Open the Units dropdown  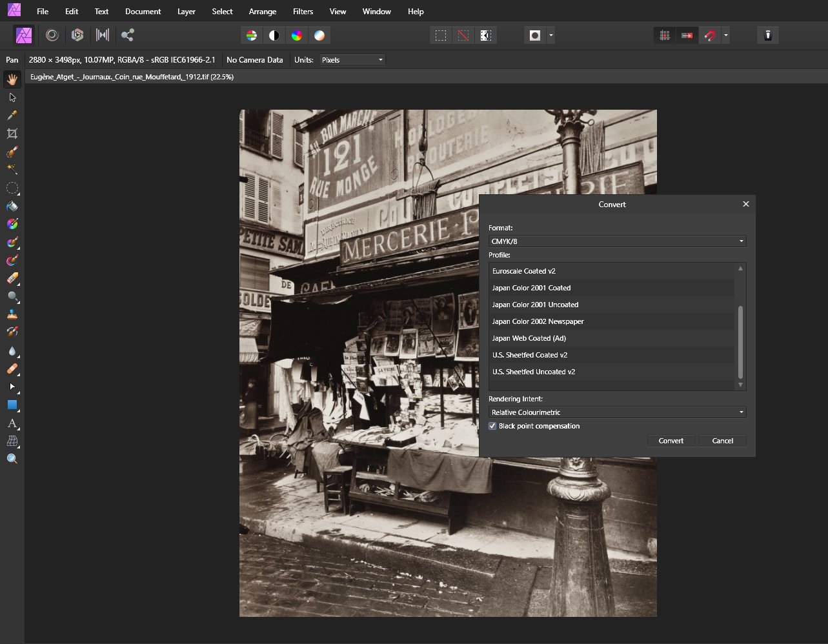tap(352, 60)
